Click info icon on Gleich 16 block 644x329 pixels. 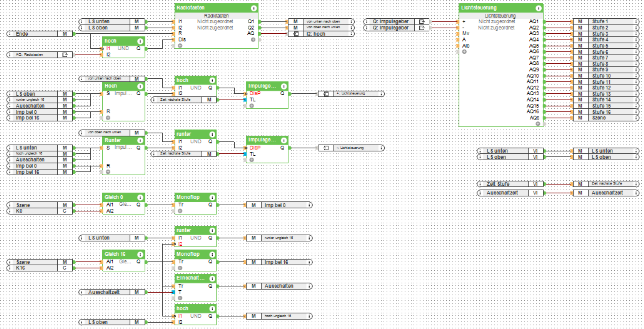140,254
